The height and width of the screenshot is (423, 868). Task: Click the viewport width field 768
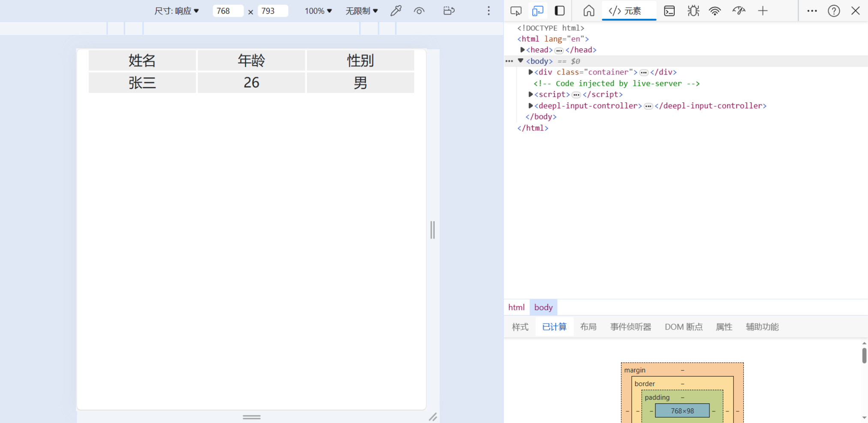tap(228, 11)
